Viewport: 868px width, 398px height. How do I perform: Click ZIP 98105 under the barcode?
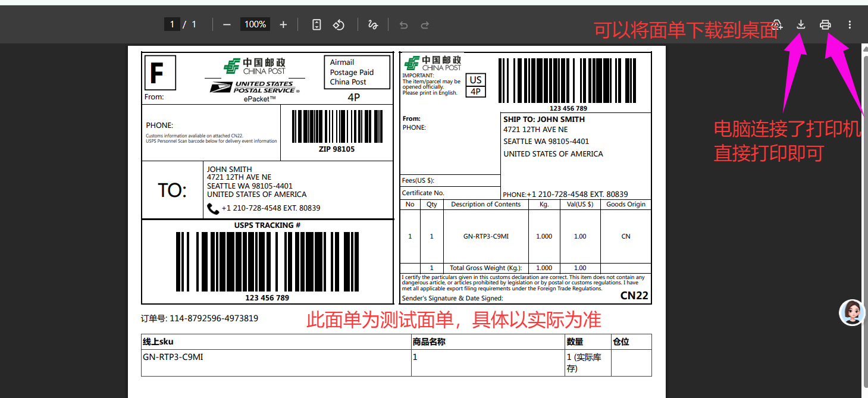[337, 149]
